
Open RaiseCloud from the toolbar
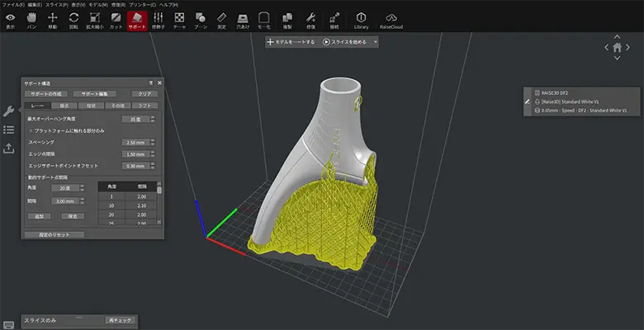tap(393, 20)
